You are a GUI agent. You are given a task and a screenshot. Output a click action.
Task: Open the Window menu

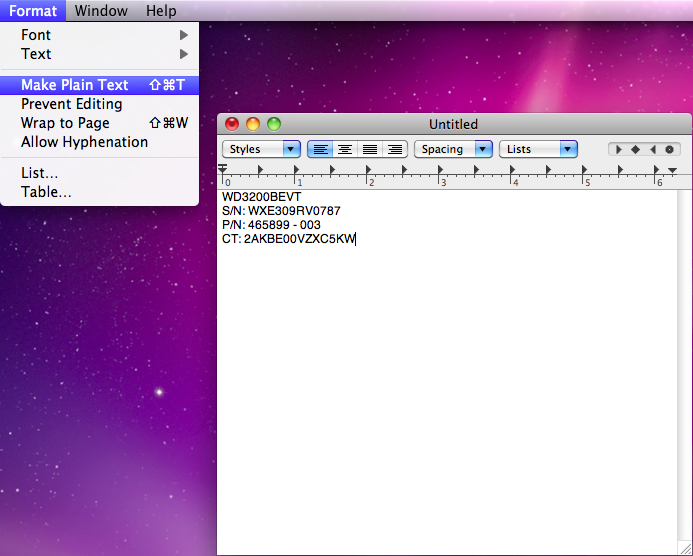coord(101,11)
